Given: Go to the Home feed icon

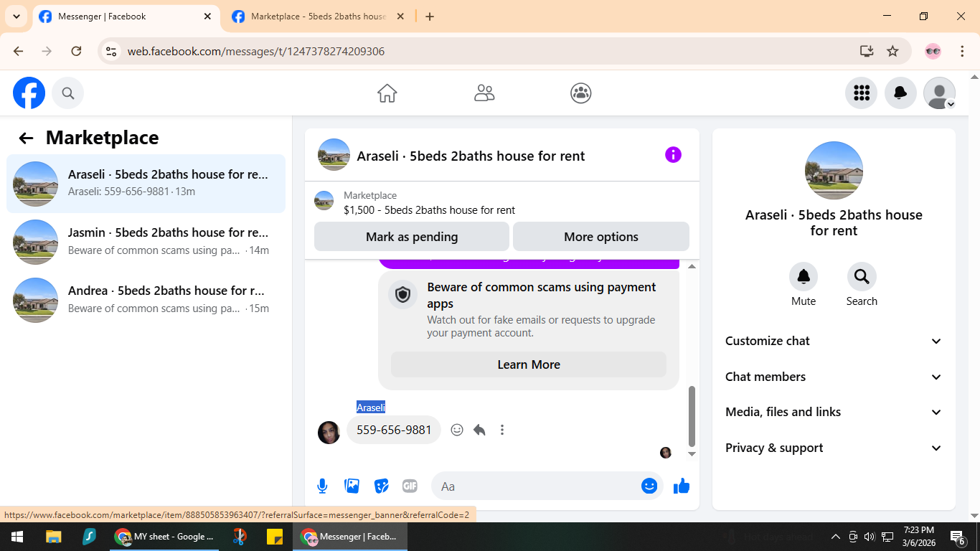Looking at the screenshot, I should point(387,93).
